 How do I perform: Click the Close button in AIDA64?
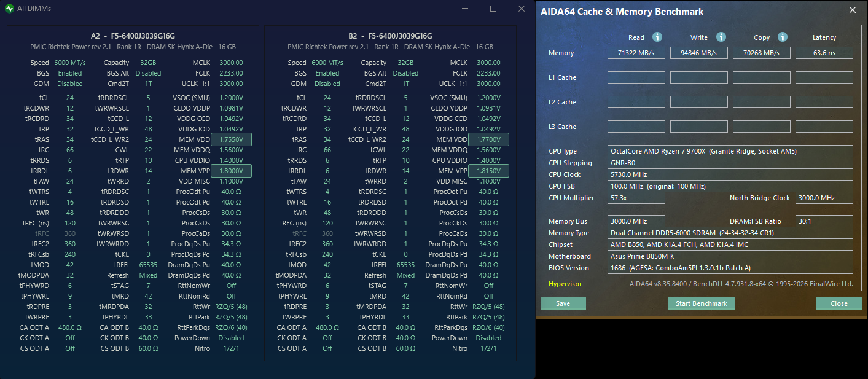pos(839,303)
